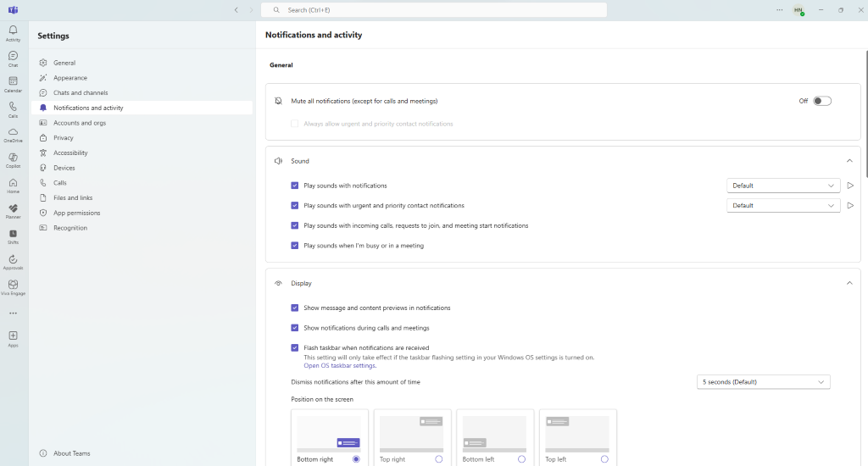The width and height of the screenshot is (868, 466).
Task: Choose the Bottom left position thumbnail
Action: tap(494, 434)
